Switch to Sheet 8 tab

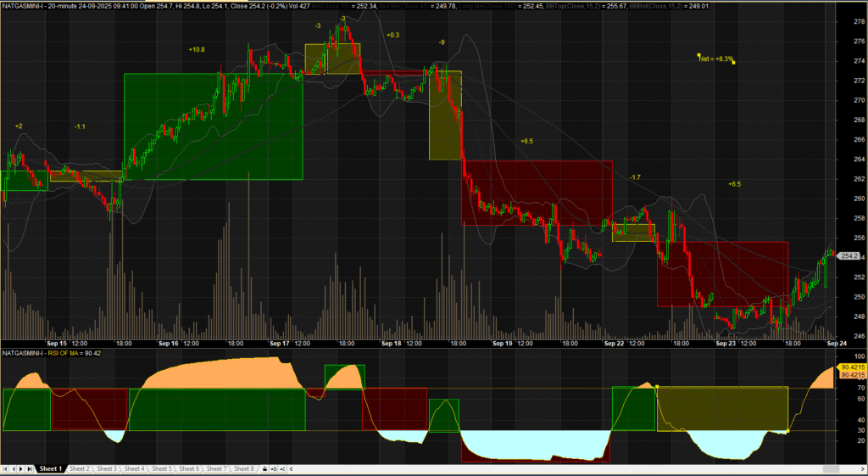(243, 469)
